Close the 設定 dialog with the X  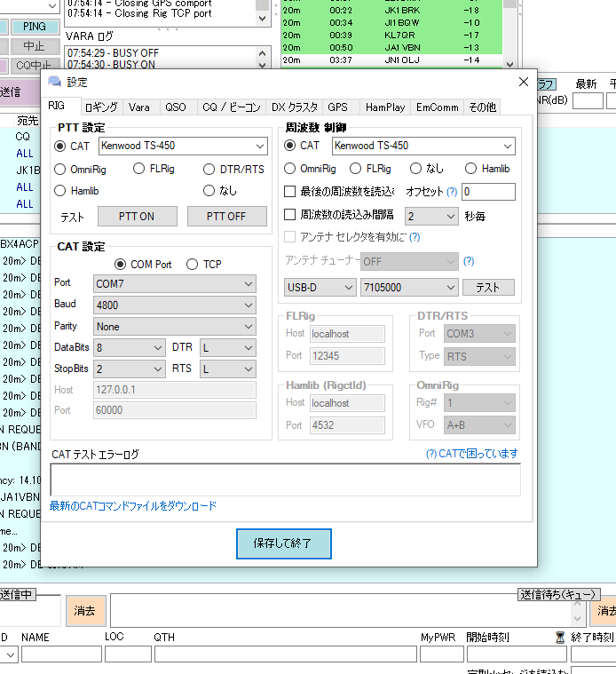(523, 82)
